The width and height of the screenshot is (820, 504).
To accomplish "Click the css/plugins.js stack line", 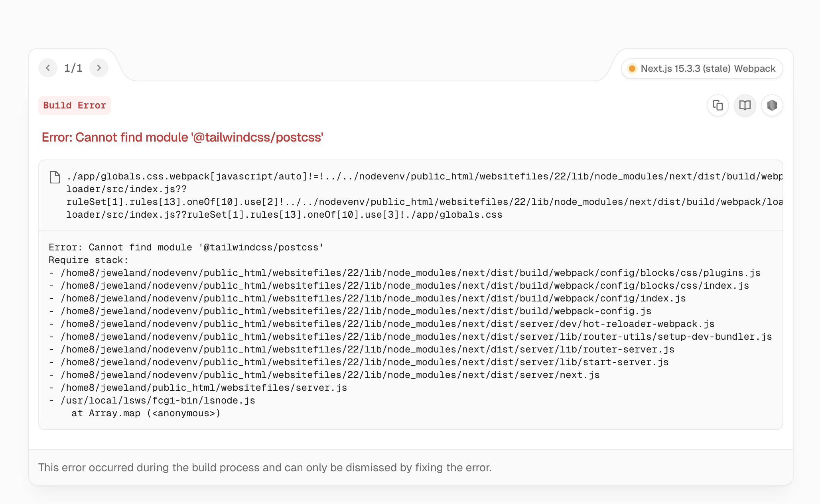I will pyautogui.click(x=410, y=273).
